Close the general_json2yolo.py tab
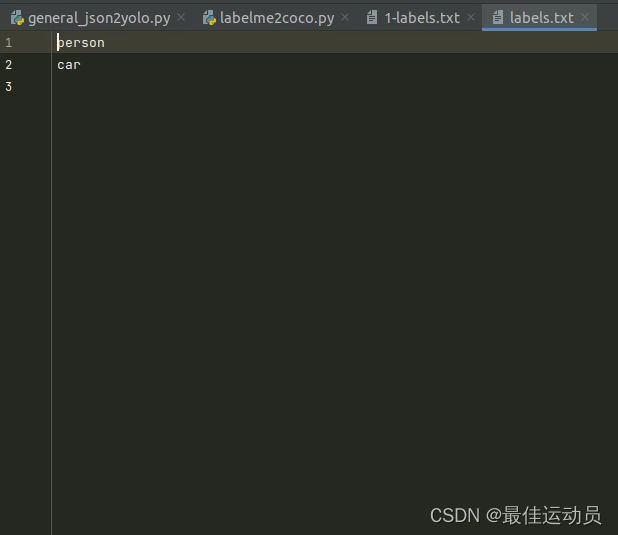The height and width of the screenshot is (535, 618). tap(181, 17)
